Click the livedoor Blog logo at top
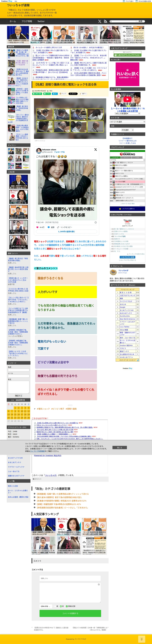This screenshot has width=152, height=644. pos(7,1)
